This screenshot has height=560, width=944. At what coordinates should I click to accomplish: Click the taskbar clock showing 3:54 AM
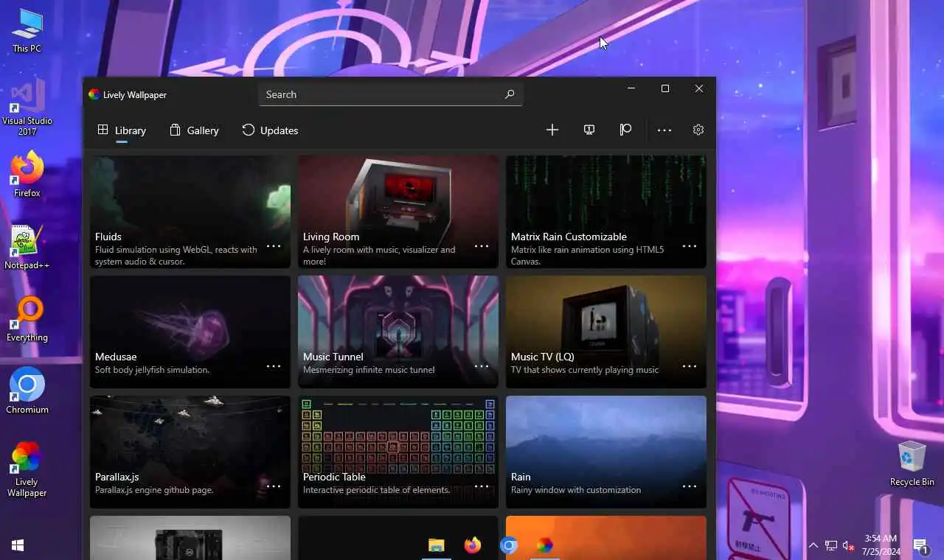[x=881, y=545]
